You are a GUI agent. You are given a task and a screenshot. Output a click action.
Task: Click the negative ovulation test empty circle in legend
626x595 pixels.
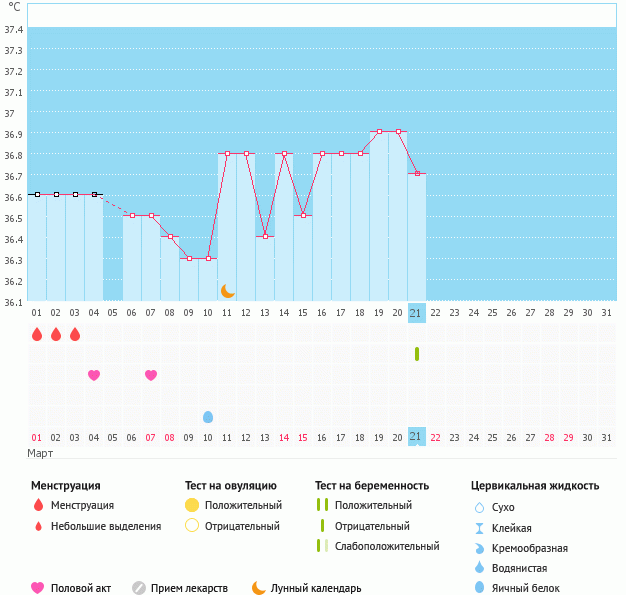pos(192,526)
